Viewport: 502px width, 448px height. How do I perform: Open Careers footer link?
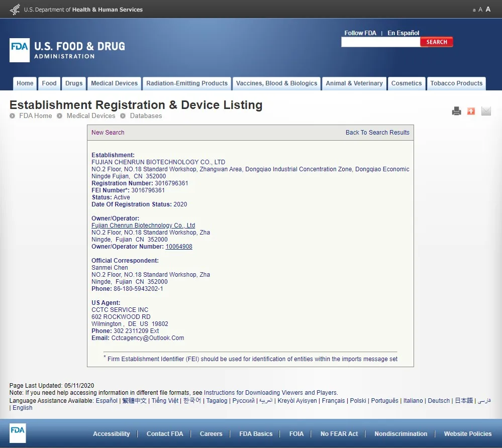click(211, 434)
